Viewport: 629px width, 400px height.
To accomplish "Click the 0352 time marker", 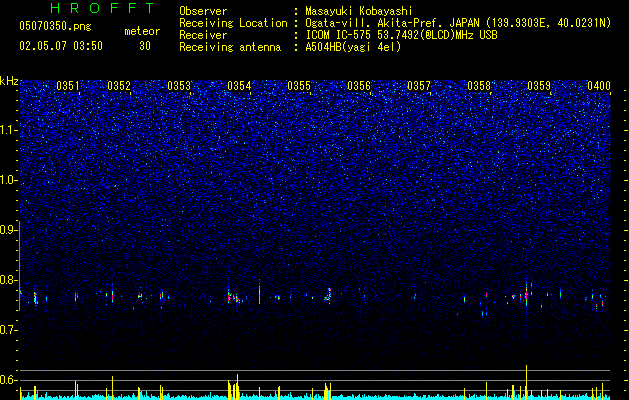I will click(x=119, y=86).
